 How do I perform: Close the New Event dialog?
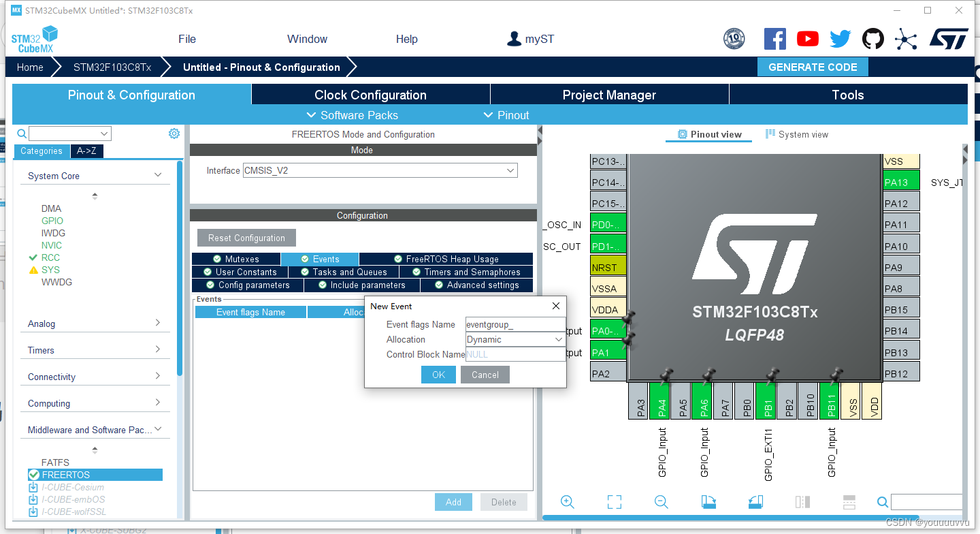556,306
